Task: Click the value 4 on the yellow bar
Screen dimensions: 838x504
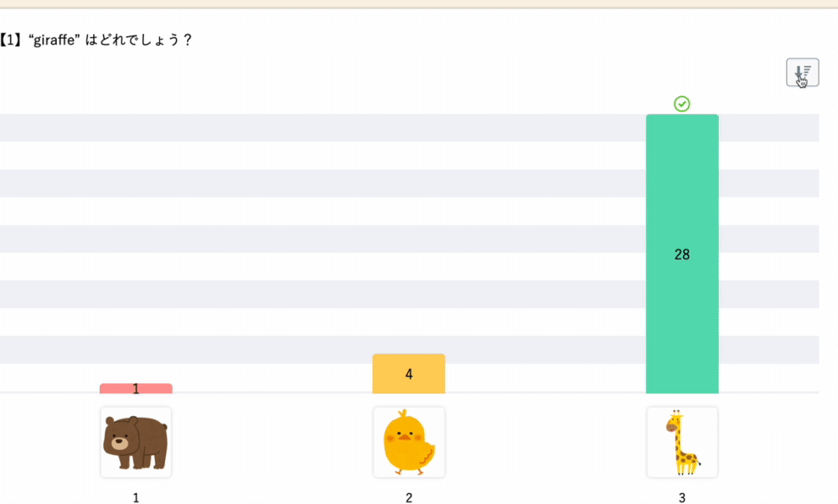Action: point(409,374)
